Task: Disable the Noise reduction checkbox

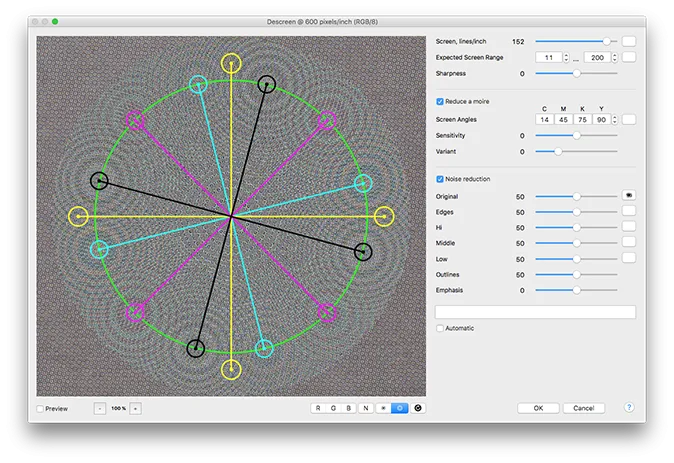Action: click(440, 179)
